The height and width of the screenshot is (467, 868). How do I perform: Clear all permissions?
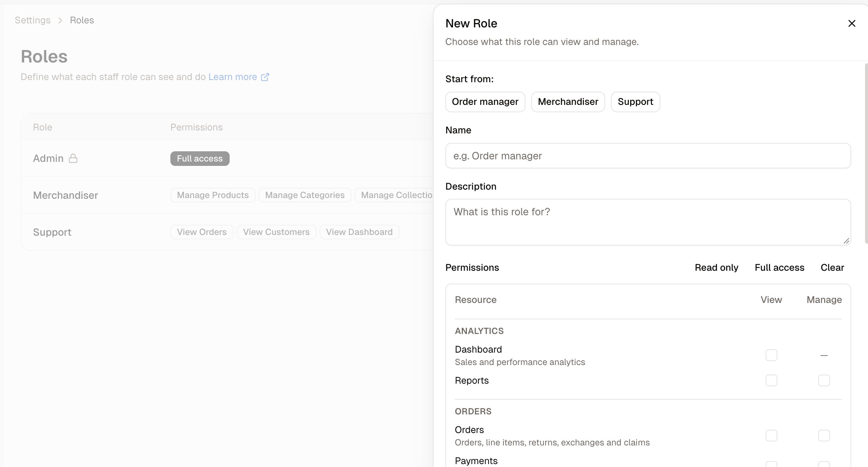click(832, 267)
